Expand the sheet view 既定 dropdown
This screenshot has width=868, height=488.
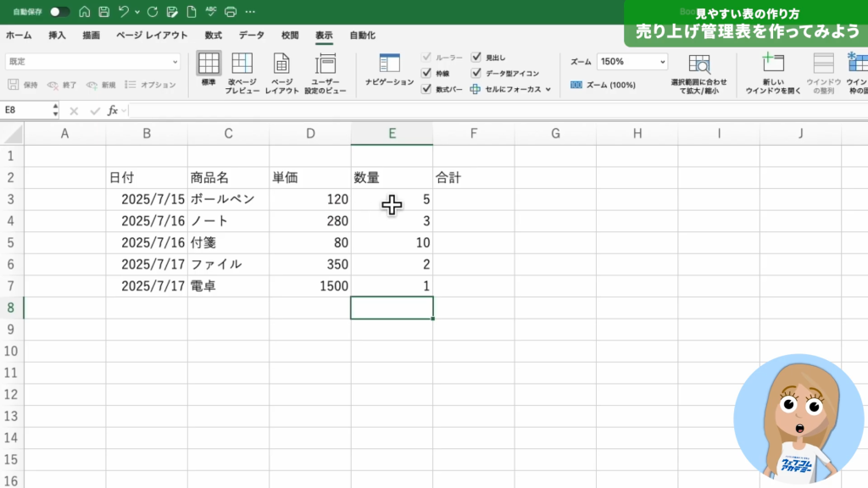click(x=175, y=62)
